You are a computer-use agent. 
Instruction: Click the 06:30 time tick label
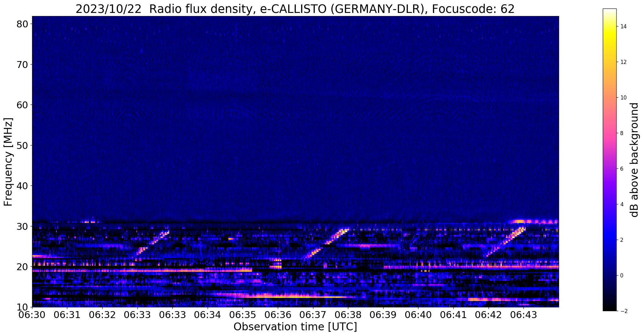32,315
